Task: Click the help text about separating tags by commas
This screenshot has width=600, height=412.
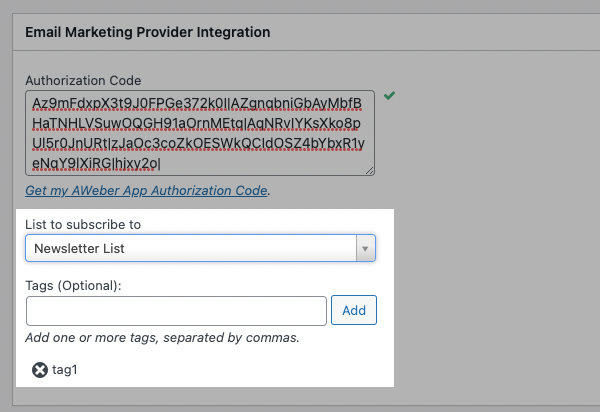Action: [x=162, y=337]
